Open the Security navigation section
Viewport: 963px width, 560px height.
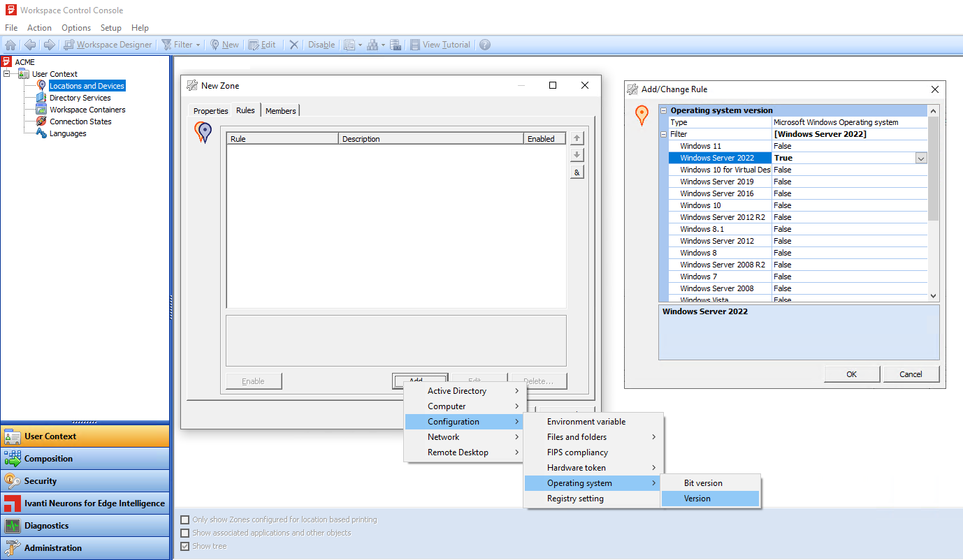click(85, 481)
